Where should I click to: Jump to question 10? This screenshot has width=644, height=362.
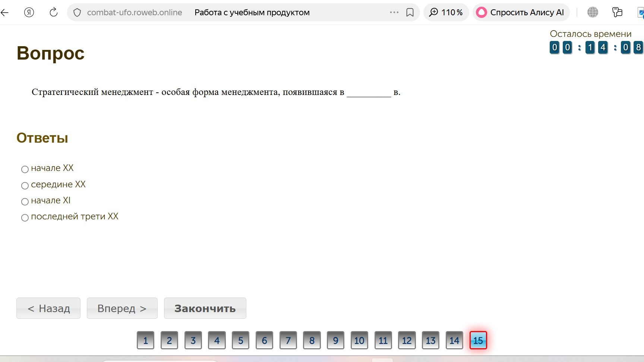(359, 340)
